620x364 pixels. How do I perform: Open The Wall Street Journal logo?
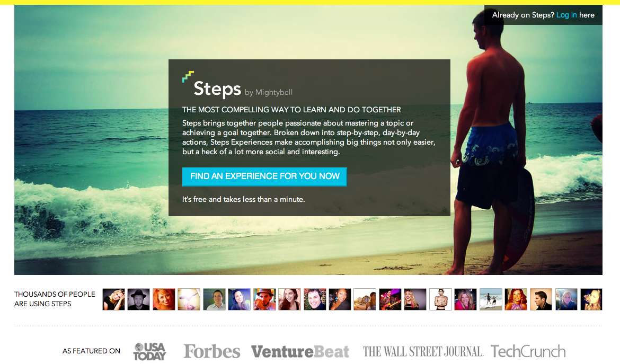[x=423, y=351]
